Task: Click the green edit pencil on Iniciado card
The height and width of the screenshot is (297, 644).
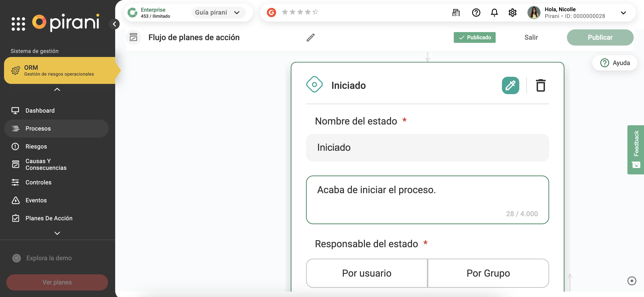Action: coord(510,85)
